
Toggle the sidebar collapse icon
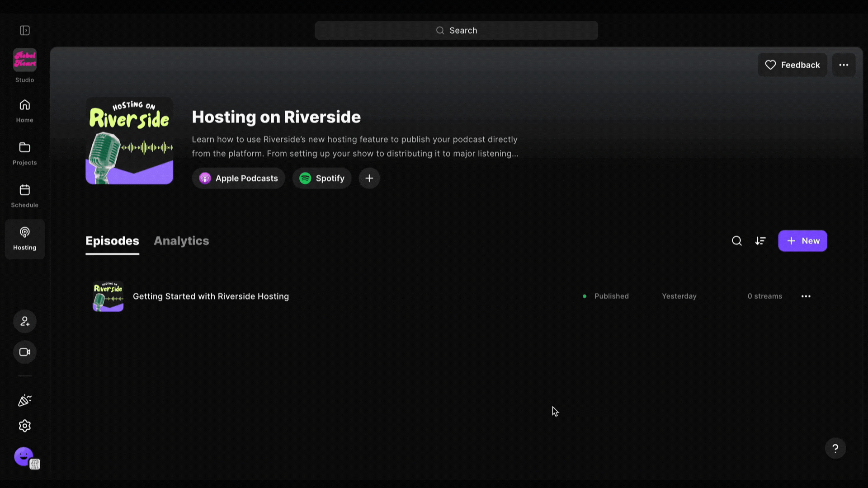click(x=25, y=30)
